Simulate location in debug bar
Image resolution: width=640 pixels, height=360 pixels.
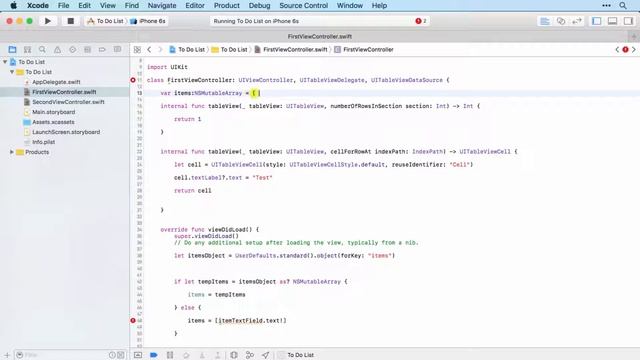pyautogui.click(x=266, y=355)
